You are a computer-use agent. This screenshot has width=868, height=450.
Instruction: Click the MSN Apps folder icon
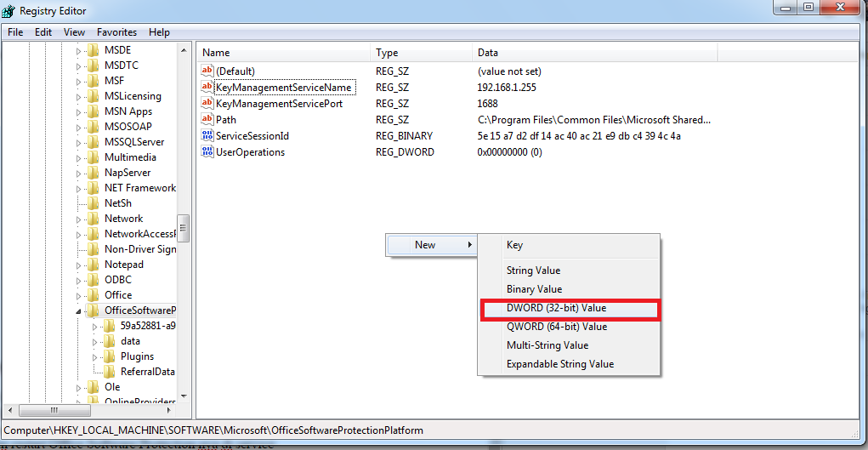coord(93,111)
